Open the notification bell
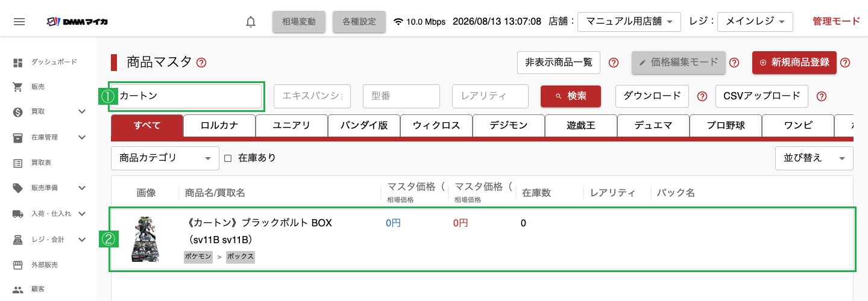 coord(251,22)
